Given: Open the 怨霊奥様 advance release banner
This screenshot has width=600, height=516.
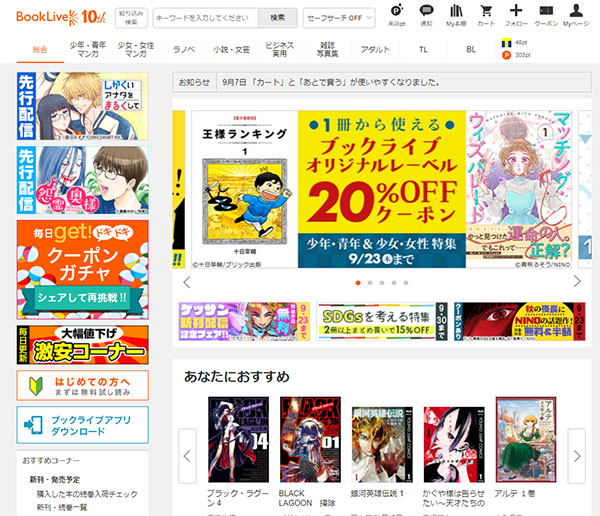Looking at the screenshot, I should 83,180.
